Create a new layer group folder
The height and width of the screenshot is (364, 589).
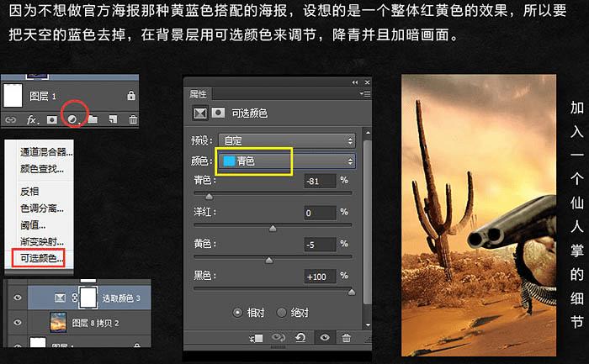93,119
